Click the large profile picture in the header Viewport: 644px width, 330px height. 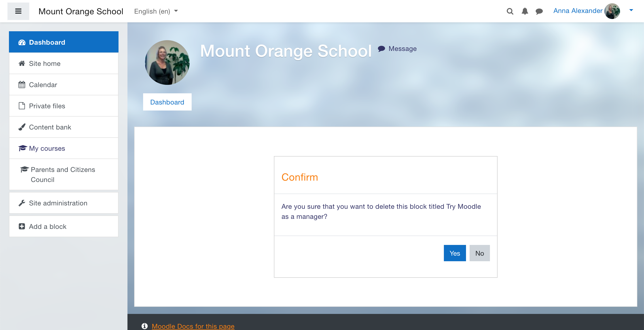167,63
